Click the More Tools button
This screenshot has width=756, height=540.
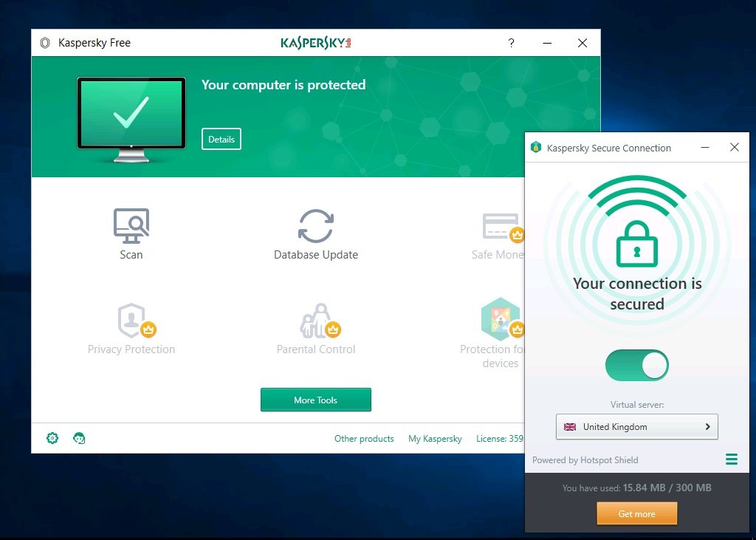316,400
